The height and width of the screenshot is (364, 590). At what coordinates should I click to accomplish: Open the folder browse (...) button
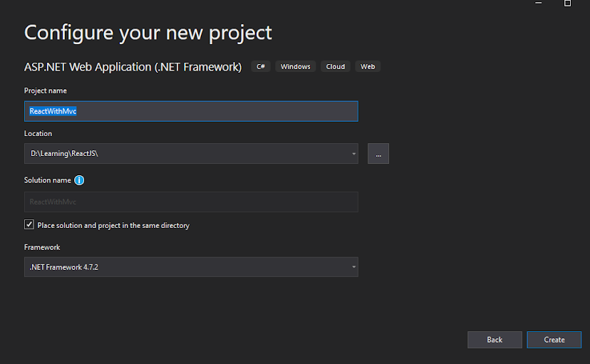(x=378, y=154)
